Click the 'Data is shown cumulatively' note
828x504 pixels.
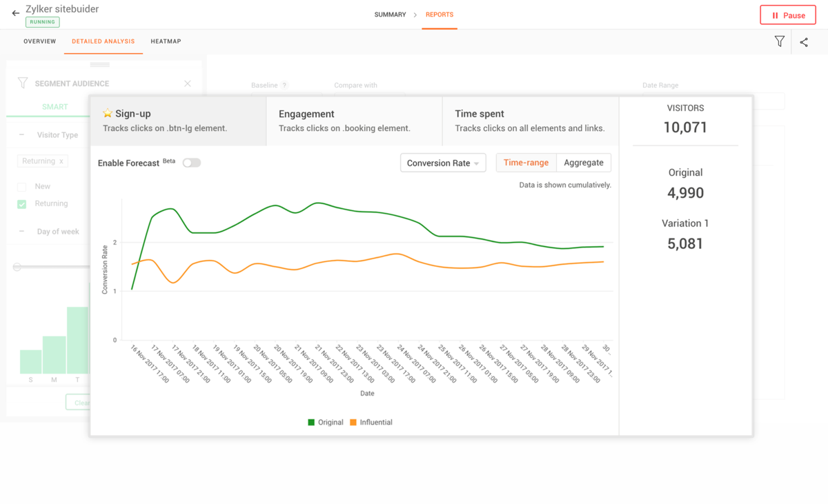565,185
